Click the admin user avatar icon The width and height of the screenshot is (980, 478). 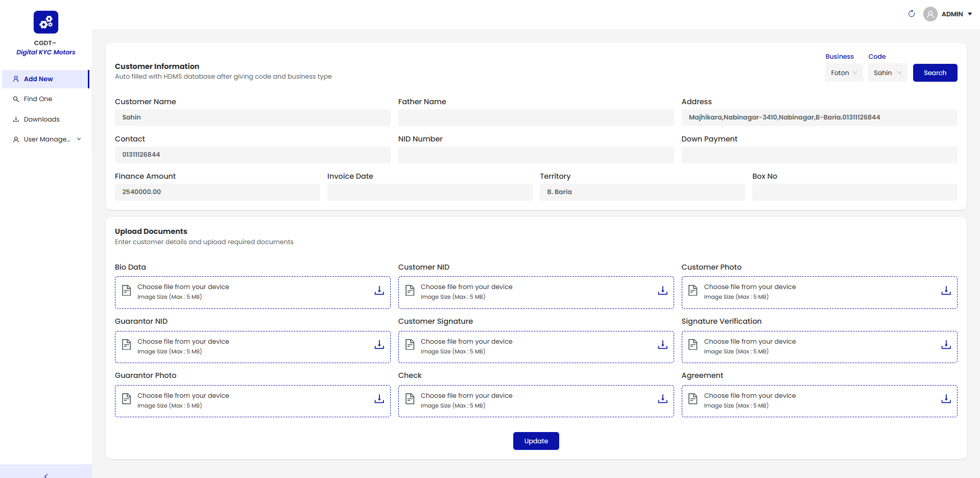pos(930,14)
